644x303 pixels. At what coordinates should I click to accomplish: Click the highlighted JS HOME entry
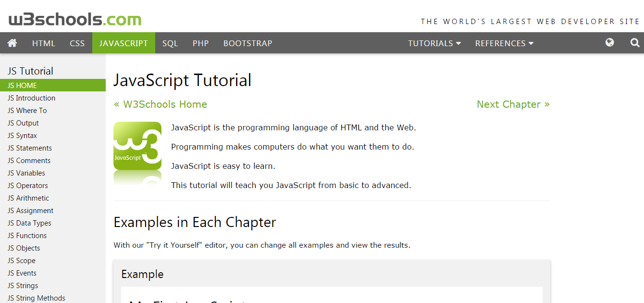coord(22,85)
